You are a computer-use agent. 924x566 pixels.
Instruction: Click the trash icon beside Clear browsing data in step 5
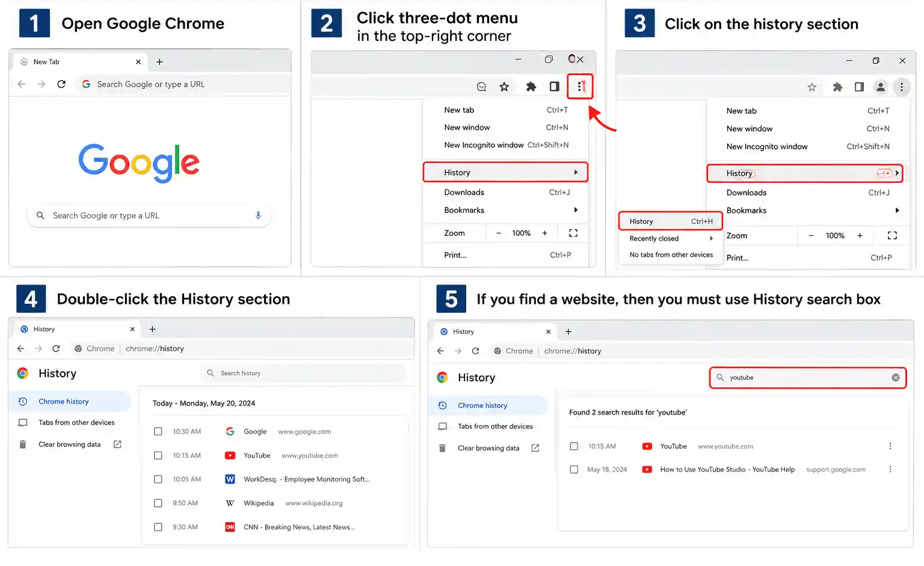(442, 448)
